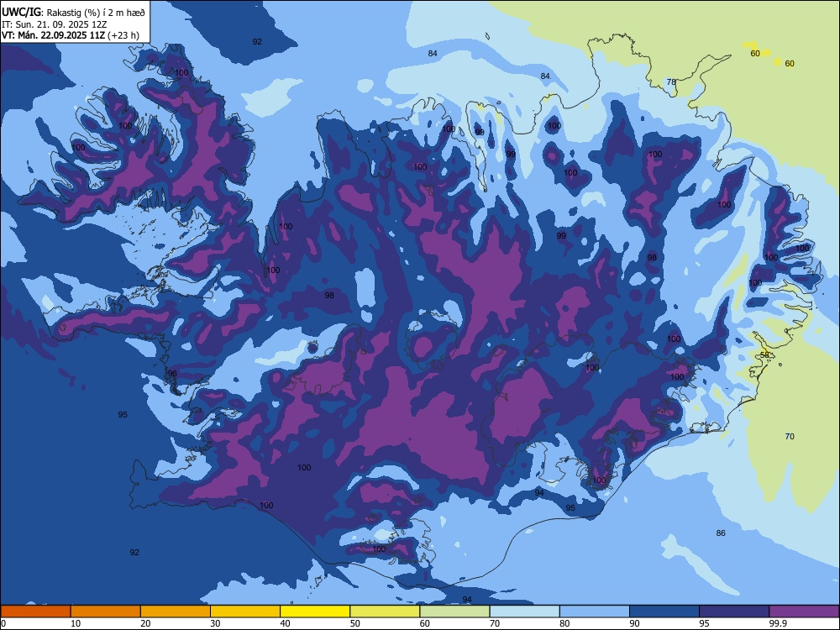This screenshot has height=630, width=840.
Task: Click the legend scale label '80'
Action: coord(564,623)
